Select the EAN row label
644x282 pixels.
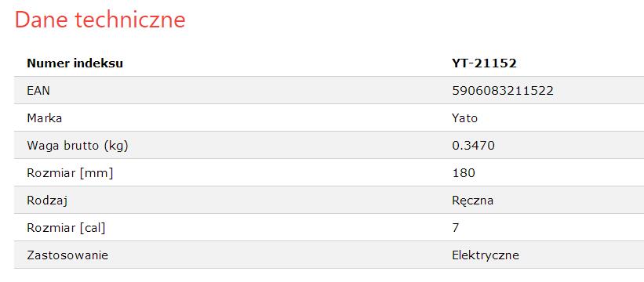point(38,91)
